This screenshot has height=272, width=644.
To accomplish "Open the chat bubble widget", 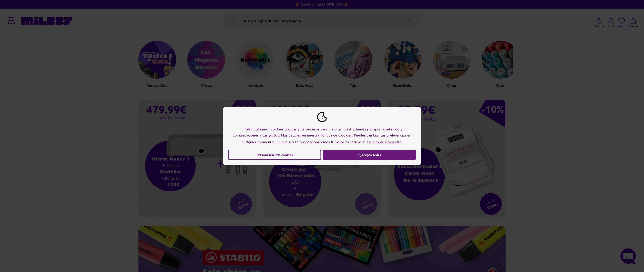I will (x=628, y=256).
